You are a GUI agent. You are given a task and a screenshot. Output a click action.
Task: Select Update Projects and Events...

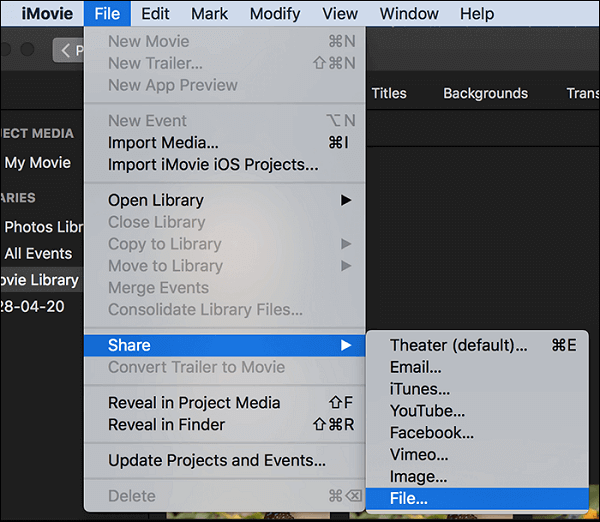pyautogui.click(x=217, y=461)
